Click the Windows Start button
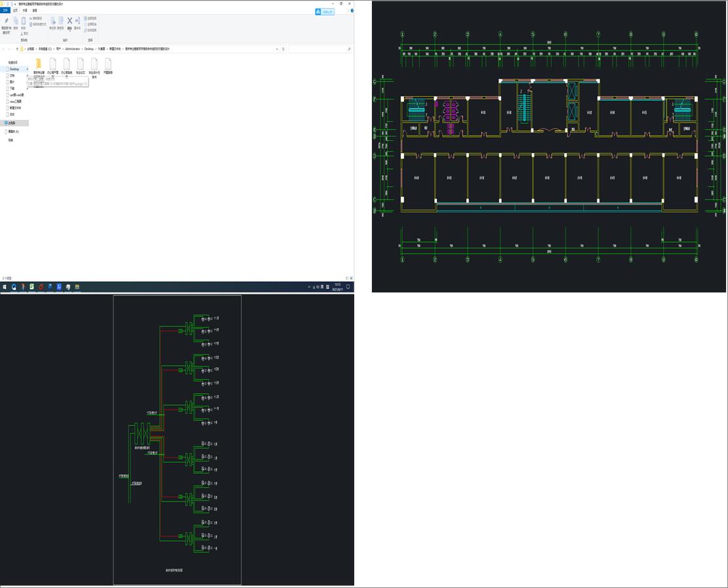Screen dimensions: 728x588 coord(5,287)
